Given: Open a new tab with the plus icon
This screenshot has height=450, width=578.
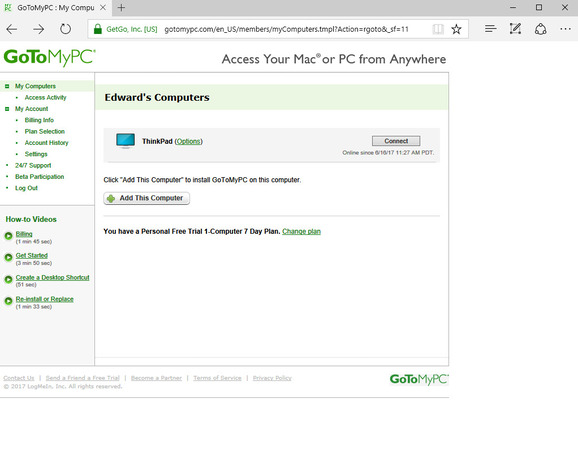Looking at the screenshot, I should pyautogui.click(x=121, y=7).
